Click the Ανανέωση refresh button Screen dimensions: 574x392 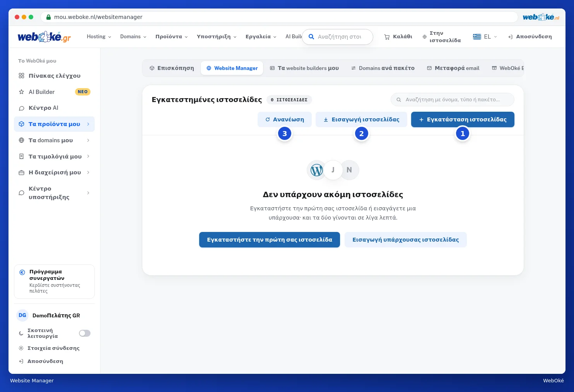click(x=285, y=119)
